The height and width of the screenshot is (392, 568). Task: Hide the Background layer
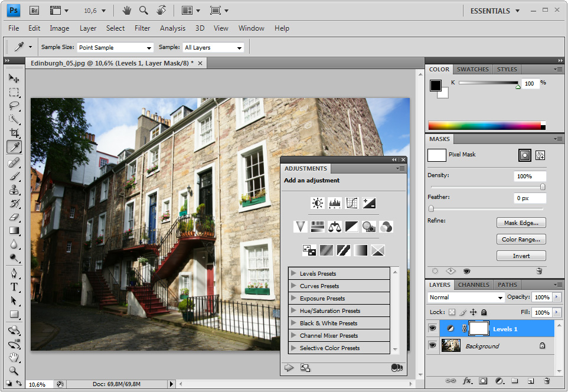tap(432, 346)
